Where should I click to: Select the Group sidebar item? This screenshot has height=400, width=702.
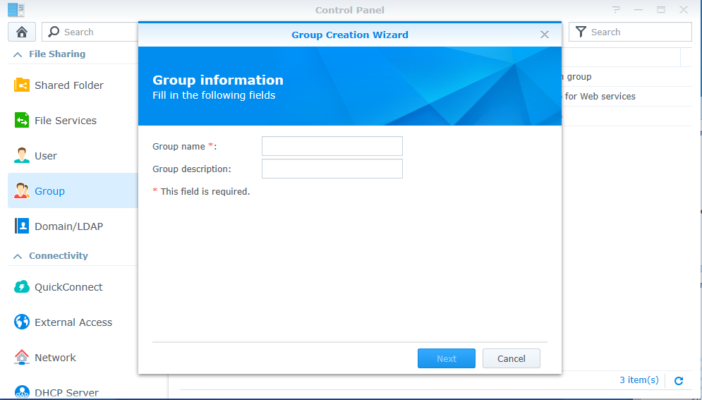73,191
